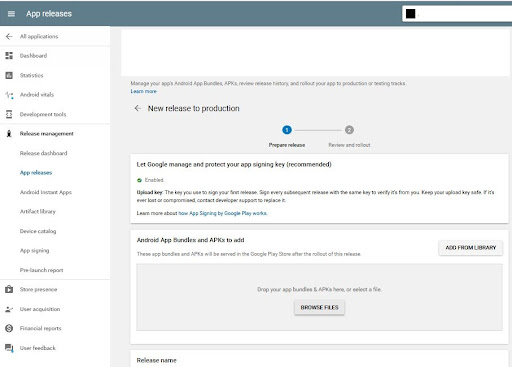The image size is (512, 367).
Task: Open how App Signing by Google Play works link
Action: (x=223, y=213)
